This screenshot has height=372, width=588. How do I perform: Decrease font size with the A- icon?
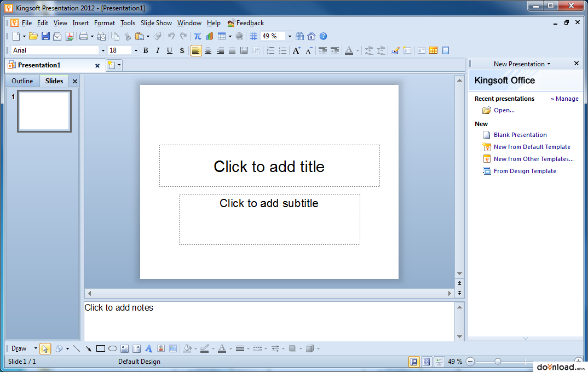(x=309, y=50)
